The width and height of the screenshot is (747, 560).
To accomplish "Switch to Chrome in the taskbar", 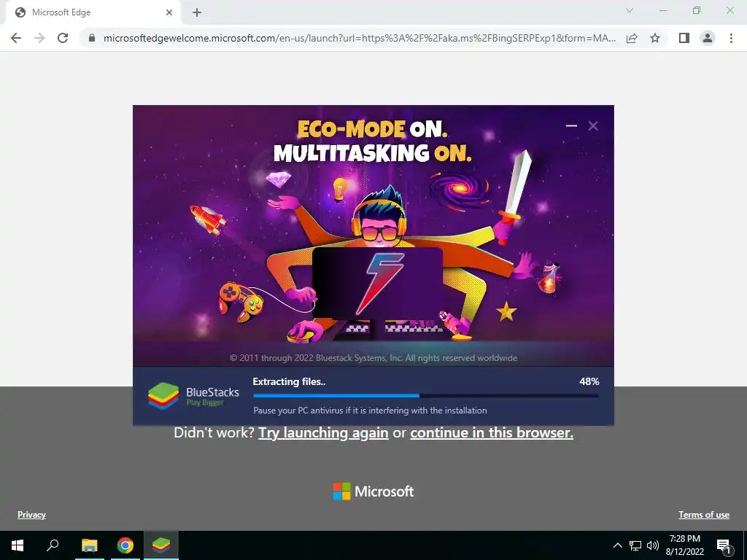I will tap(125, 545).
